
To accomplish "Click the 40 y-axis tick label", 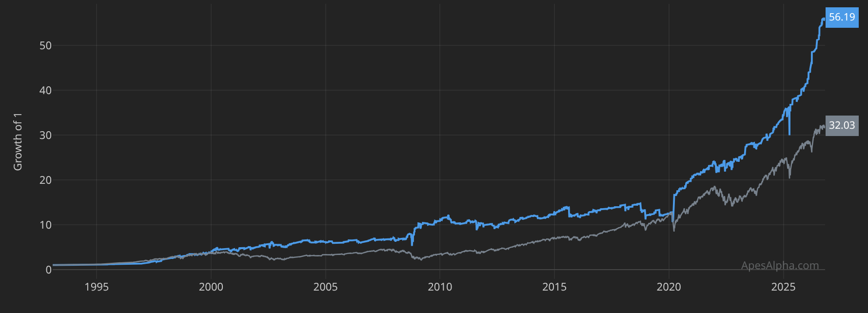I will pyautogui.click(x=45, y=91).
